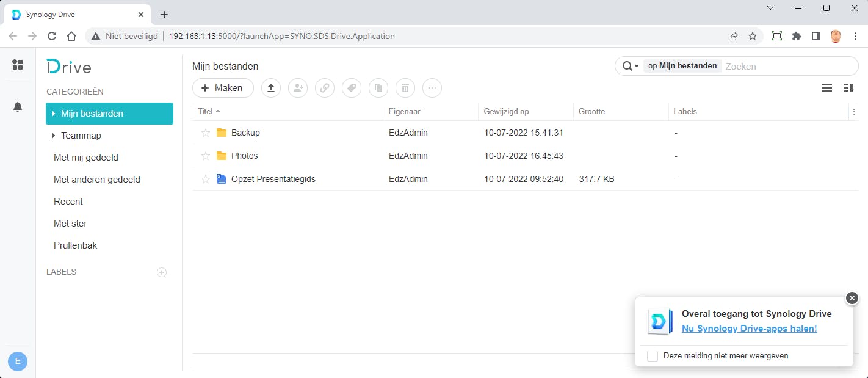Click the browser share page icon
This screenshot has width=868, height=378.
(733, 36)
